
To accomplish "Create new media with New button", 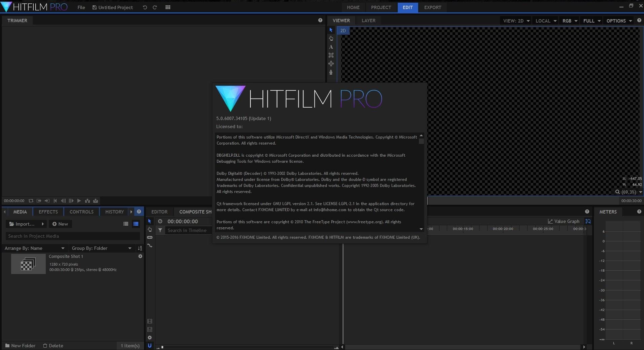I will click(x=60, y=224).
